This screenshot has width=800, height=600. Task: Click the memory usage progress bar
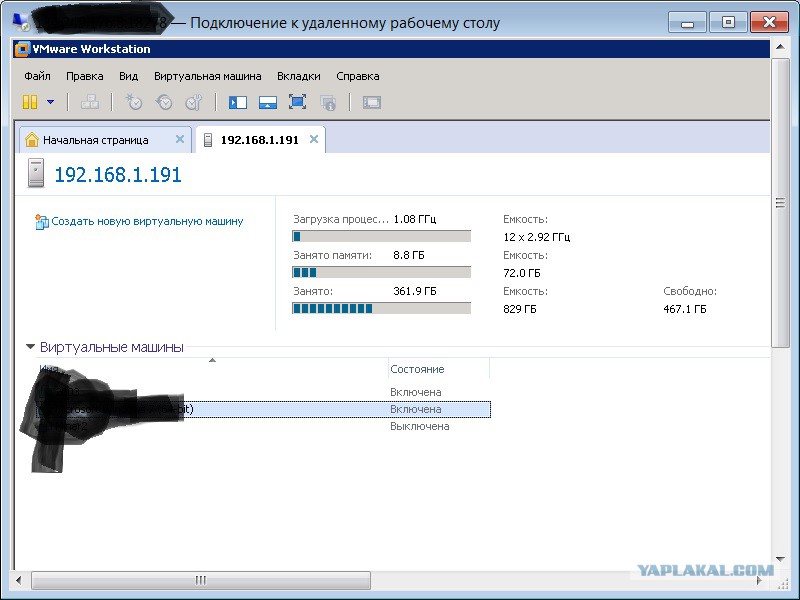pyautogui.click(x=382, y=272)
